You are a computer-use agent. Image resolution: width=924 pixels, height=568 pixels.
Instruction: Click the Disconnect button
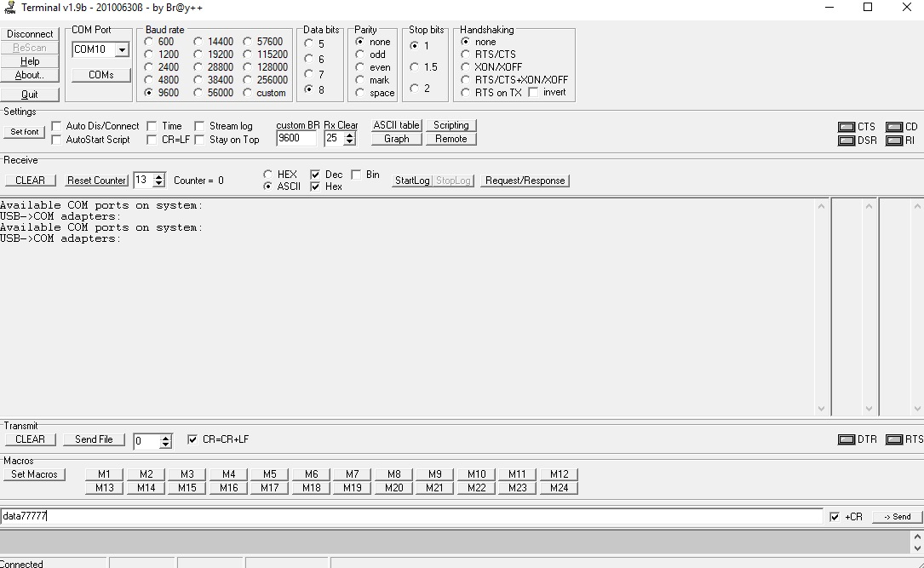tap(30, 34)
